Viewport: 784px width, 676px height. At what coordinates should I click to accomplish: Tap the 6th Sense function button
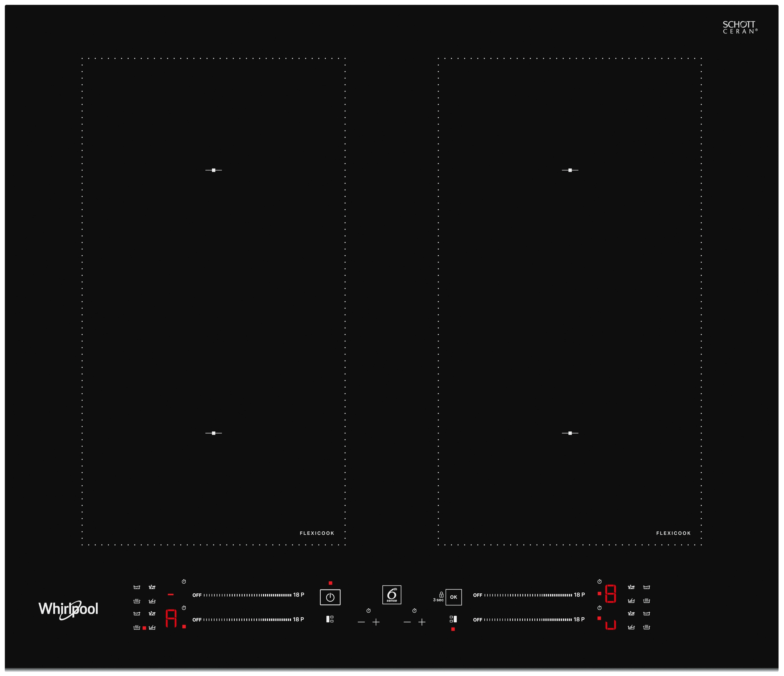[x=392, y=595]
